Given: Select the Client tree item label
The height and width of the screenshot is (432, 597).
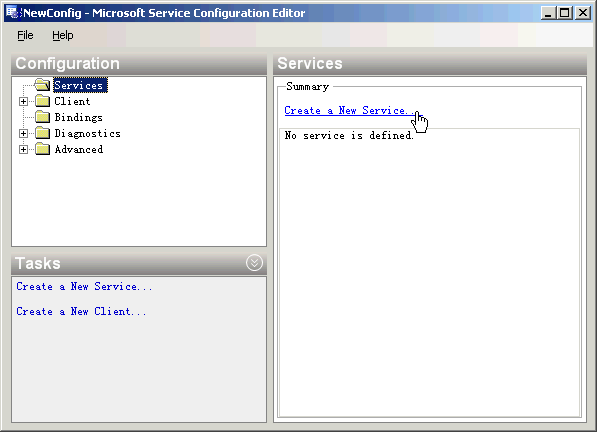Looking at the screenshot, I should [x=72, y=101].
